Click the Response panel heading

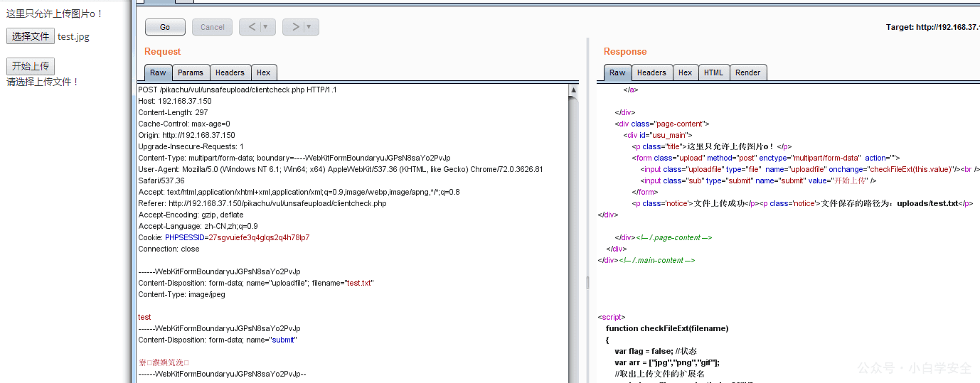(x=625, y=51)
